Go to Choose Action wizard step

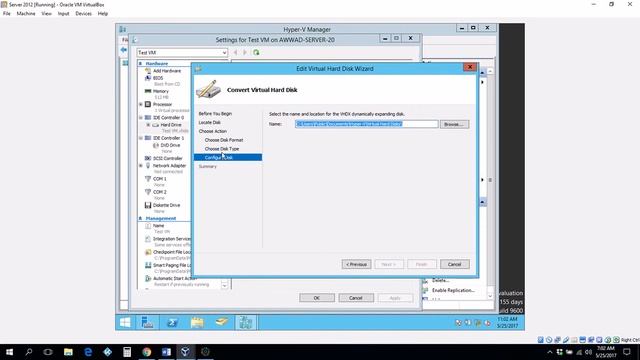213,131
